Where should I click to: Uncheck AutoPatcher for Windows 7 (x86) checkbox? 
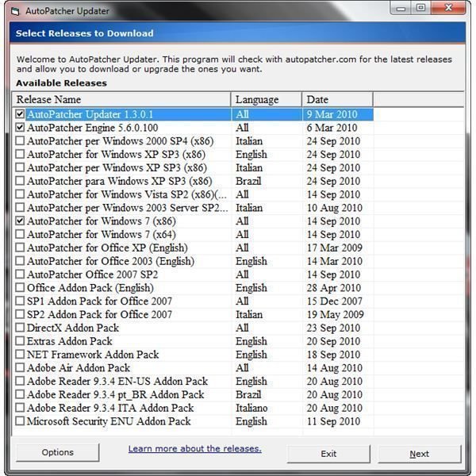tap(20, 221)
